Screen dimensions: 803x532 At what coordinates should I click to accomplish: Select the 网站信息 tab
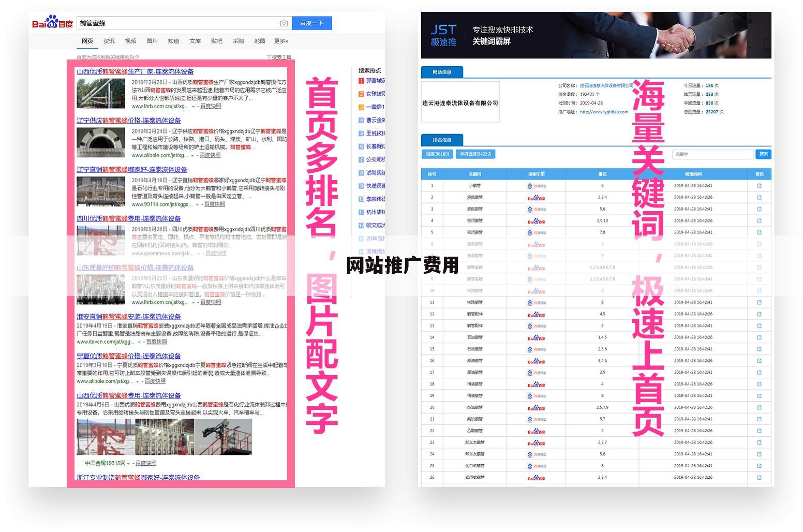442,72
